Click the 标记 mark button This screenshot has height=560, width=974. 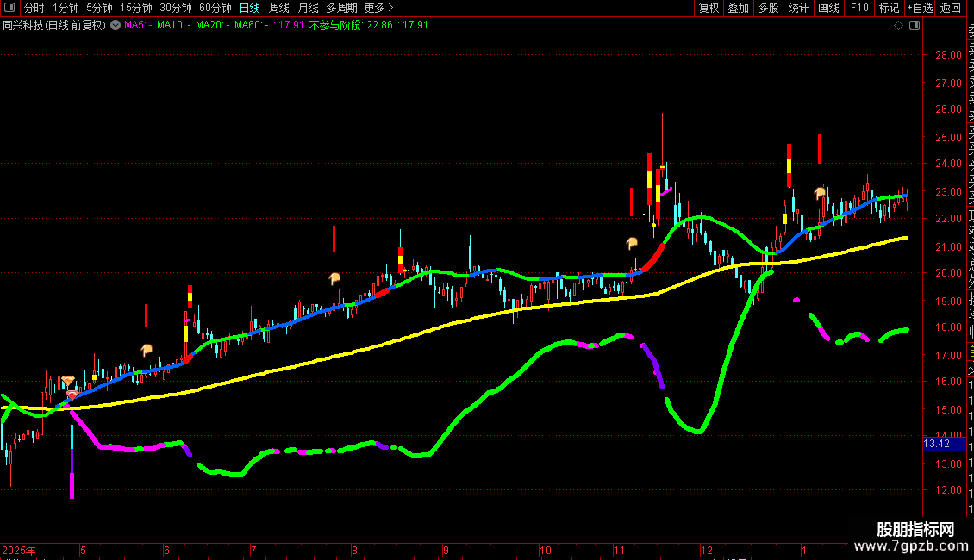(889, 8)
